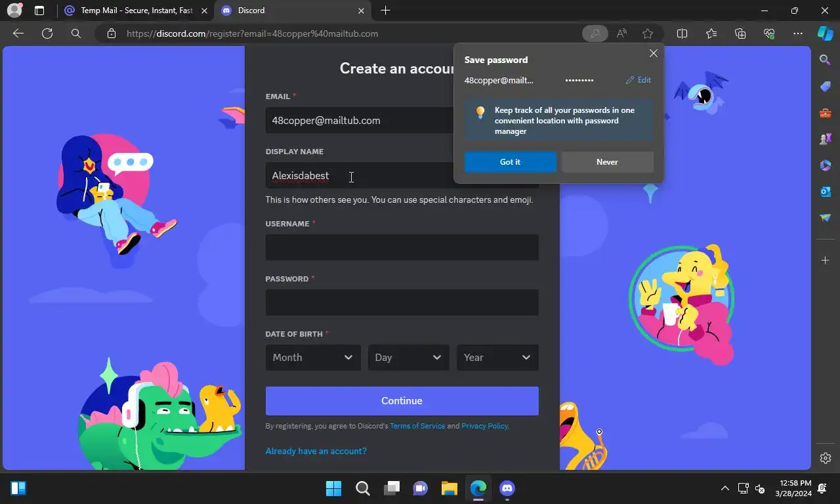Open the Windows Start menu
This screenshot has height=504, width=840.
[x=333, y=488]
